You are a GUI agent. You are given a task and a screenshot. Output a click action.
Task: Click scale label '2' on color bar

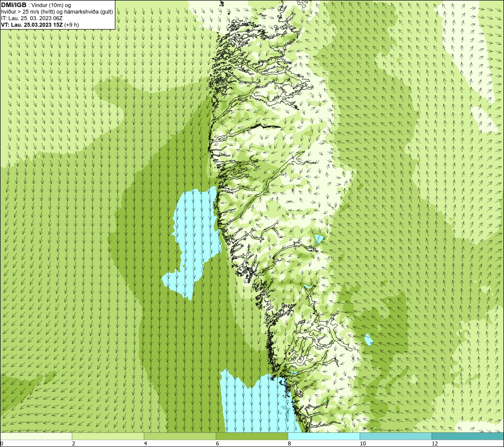pyautogui.click(x=74, y=443)
